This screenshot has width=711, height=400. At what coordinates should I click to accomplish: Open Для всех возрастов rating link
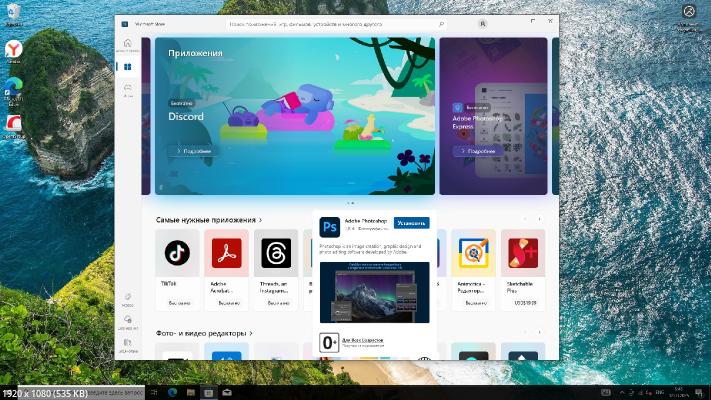coord(363,340)
